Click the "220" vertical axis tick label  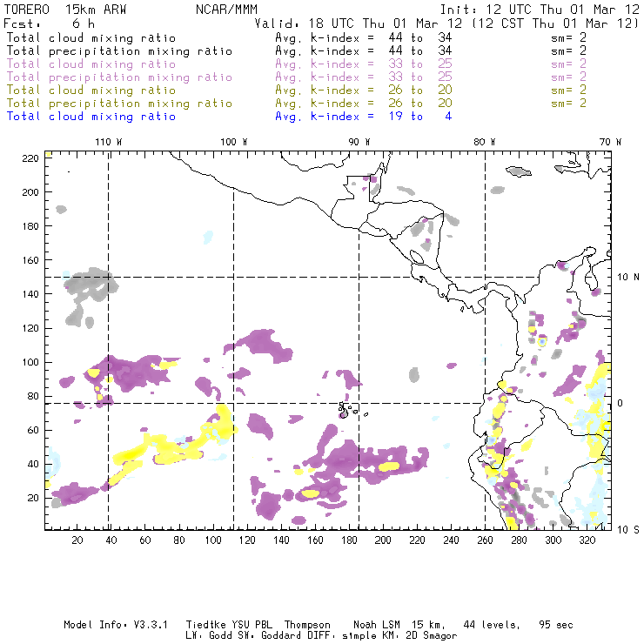tap(30, 158)
